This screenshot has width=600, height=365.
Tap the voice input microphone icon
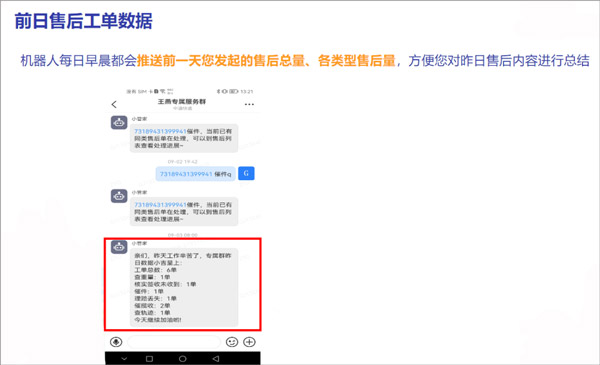point(116,342)
